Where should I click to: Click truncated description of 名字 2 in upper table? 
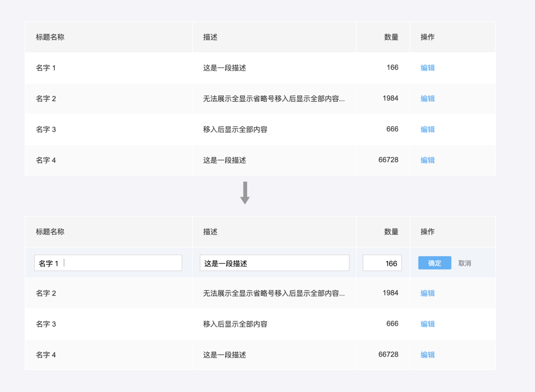tap(274, 99)
